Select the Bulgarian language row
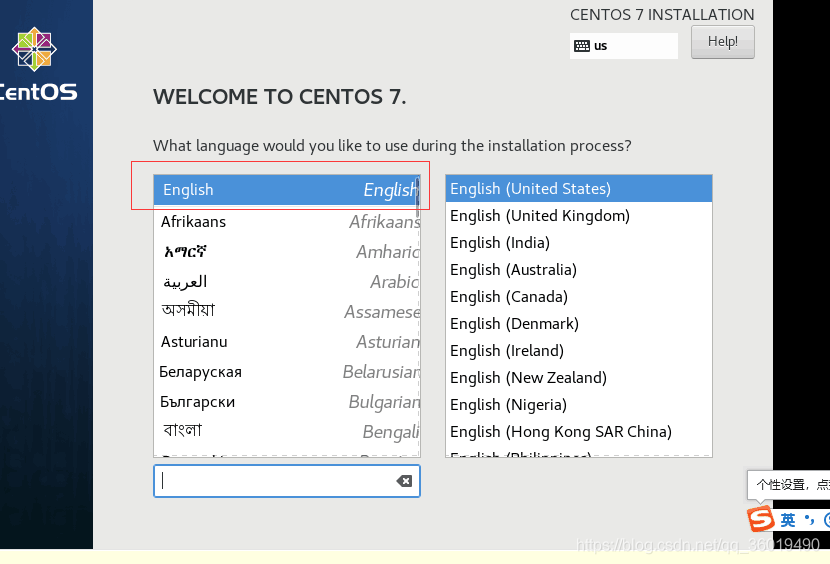The height and width of the screenshot is (564, 830). (286, 402)
